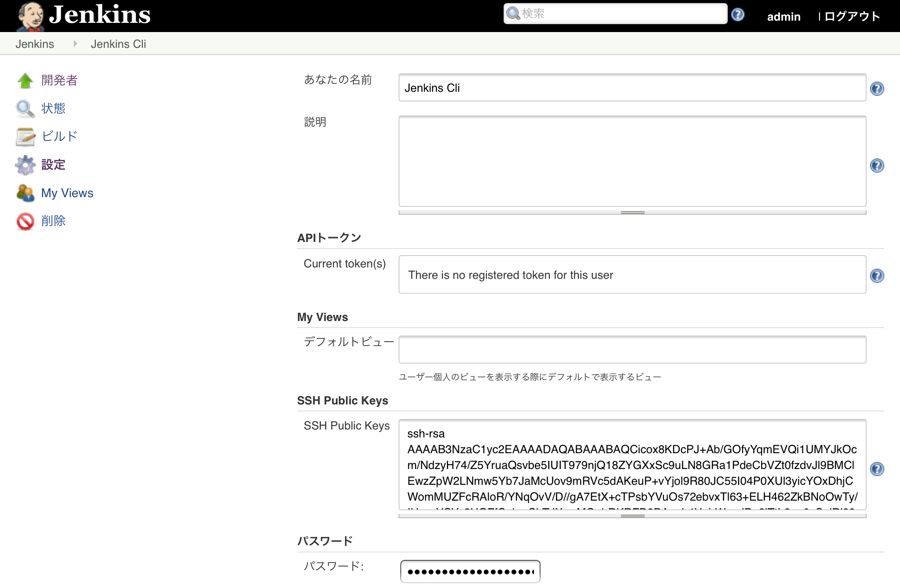Open 状態 via the magnifier icon

(25, 108)
